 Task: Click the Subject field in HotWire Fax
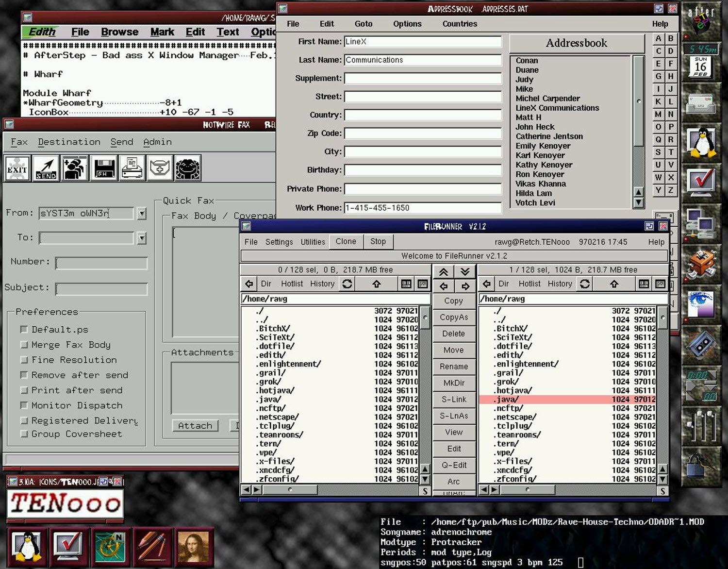click(x=101, y=289)
